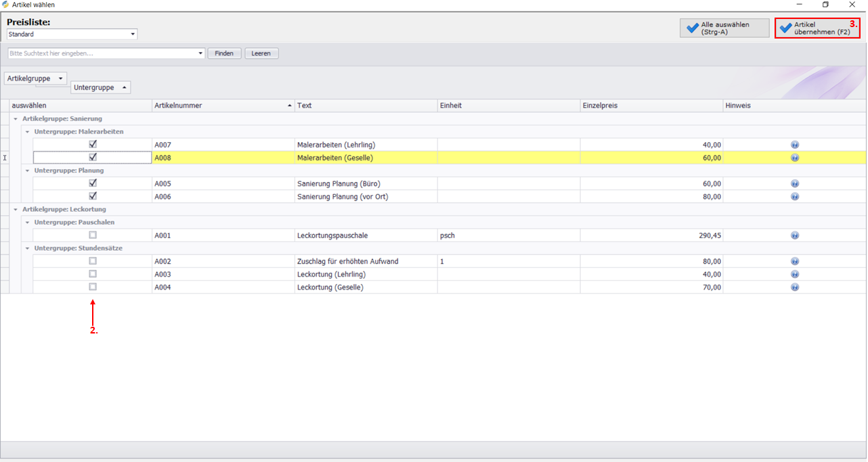This screenshot has height=462, width=868.
Task: Open hint icon for Sanierung Planung (Büro)
Action: click(795, 183)
